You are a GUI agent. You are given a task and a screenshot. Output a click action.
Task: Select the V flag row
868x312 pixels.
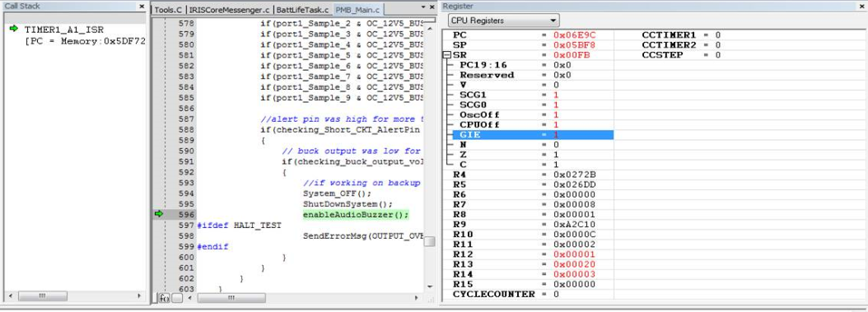click(533, 85)
